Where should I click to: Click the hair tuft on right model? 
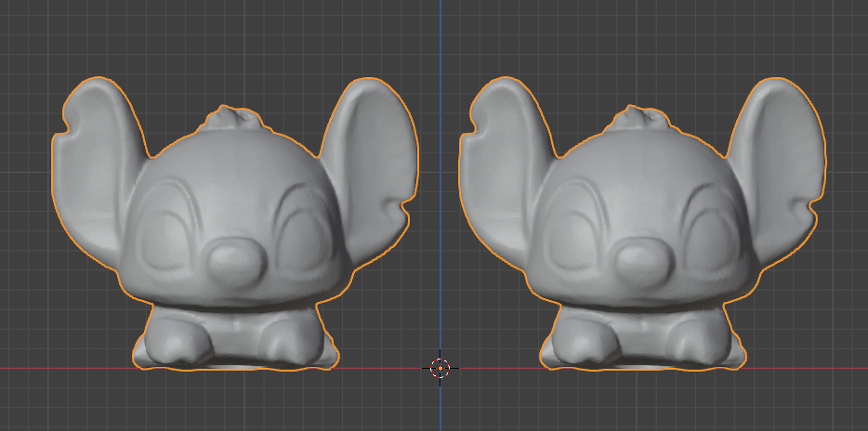(639, 119)
